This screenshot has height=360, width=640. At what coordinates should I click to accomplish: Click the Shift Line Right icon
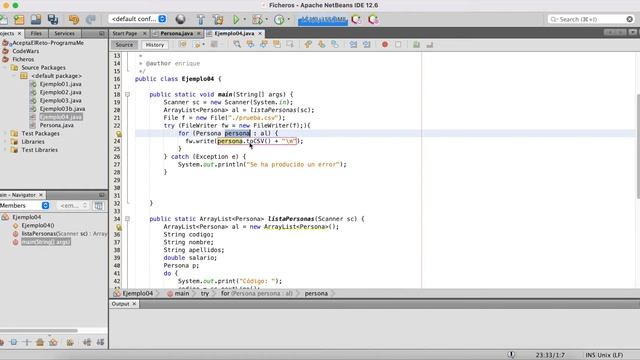pos(367,44)
